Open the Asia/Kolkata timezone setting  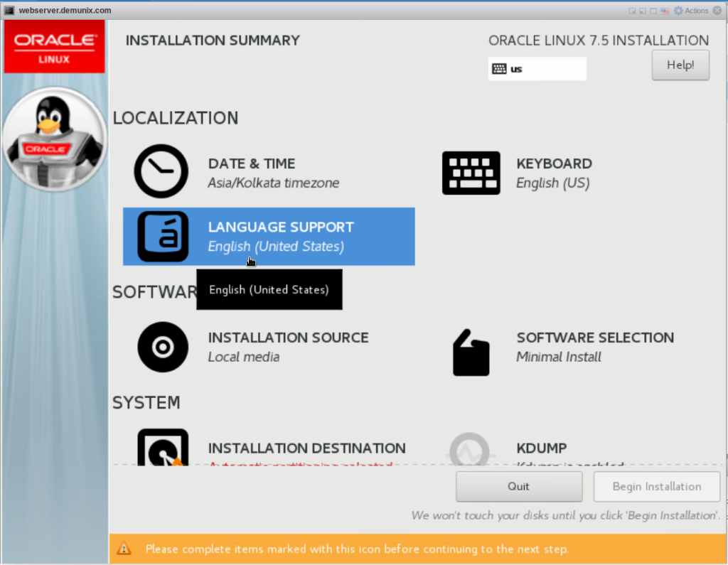coord(273,183)
